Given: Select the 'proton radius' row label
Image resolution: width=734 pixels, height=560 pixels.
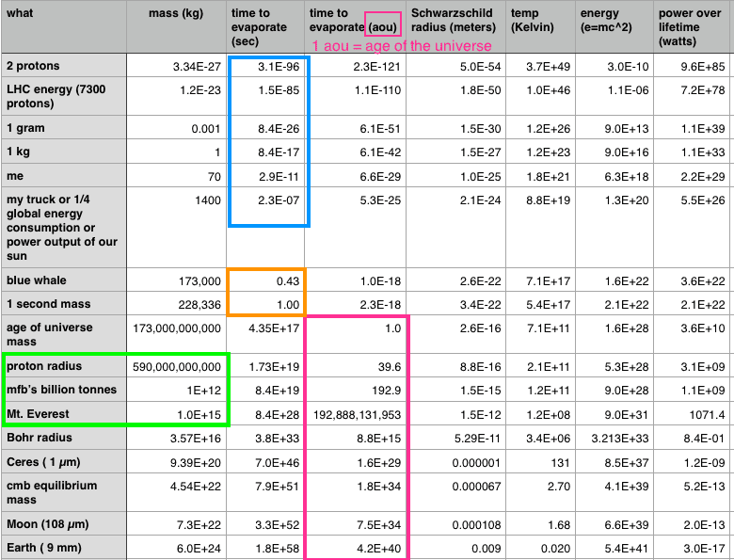Looking at the screenshot, I should (64, 366).
